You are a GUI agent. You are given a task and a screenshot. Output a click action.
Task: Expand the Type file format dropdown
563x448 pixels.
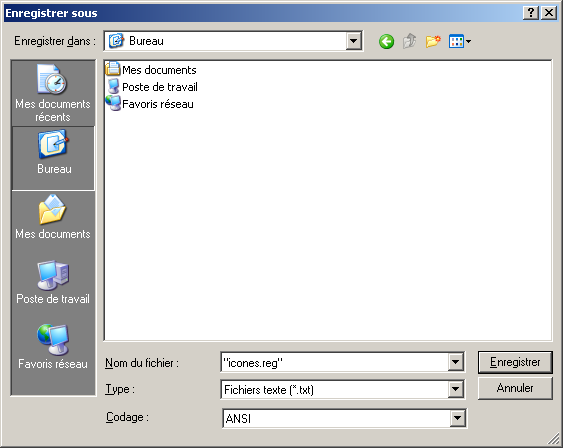pos(455,389)
